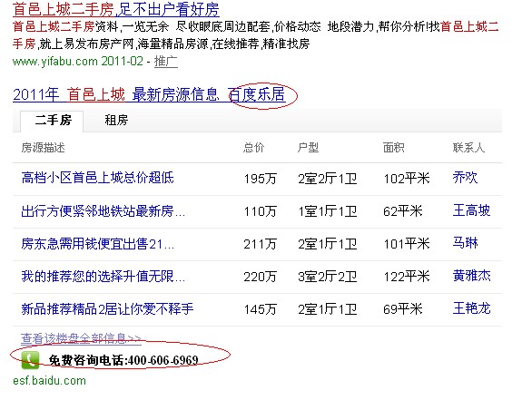
Task: Open the listing 出行方便紧邻地铁站最新房…
Action: click(103, 210)
